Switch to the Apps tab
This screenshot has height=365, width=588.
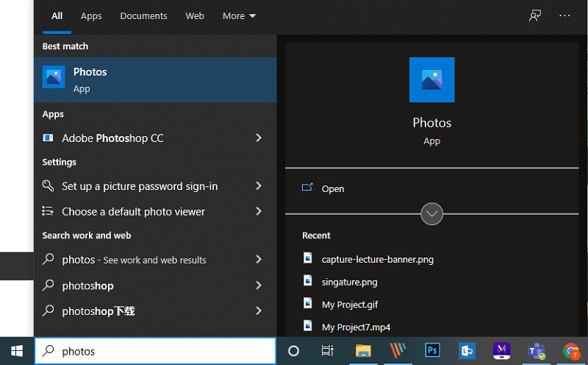point(91,15)
